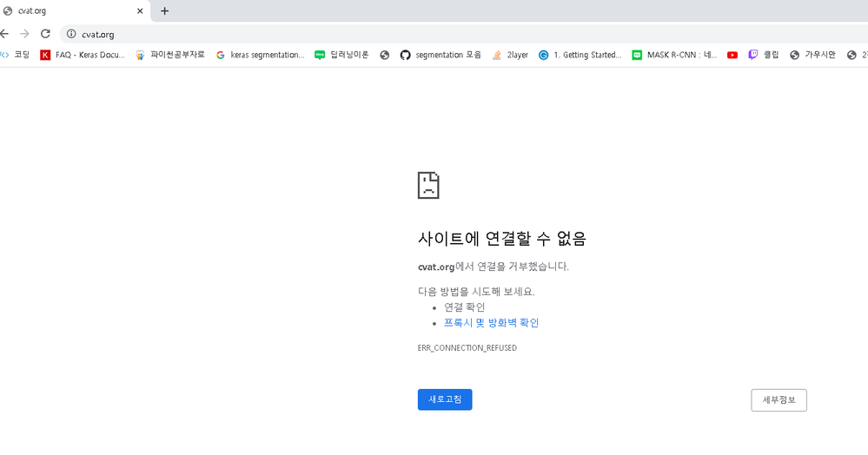Open the 2layer Stack Overflow bookmark

pyautogui.click(x=510, y=55)
